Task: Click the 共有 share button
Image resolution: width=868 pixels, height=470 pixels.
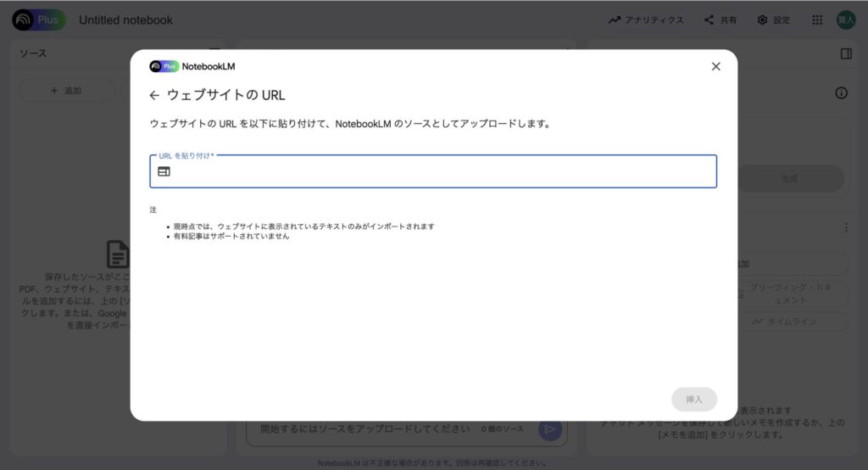Action: pyautogui.click(x=721, y=20)
